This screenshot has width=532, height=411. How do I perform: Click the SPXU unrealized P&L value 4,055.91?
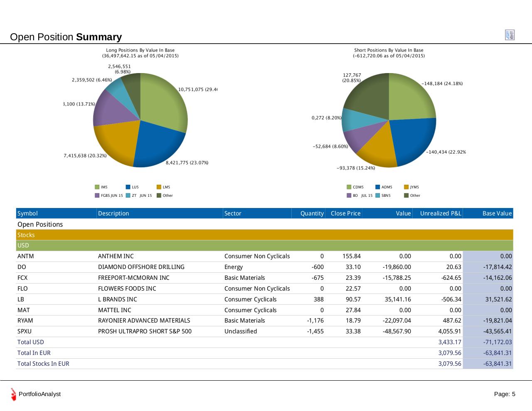tap(450, 331)
